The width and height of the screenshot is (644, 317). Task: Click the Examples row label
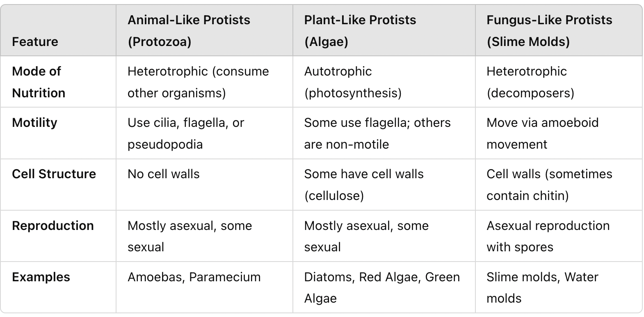pos(41,277)
